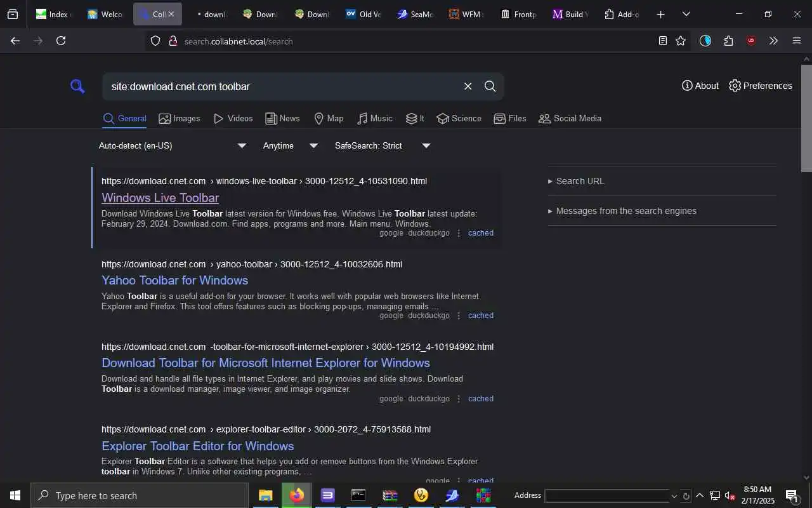812x508 pixels.
Task: Submit search with magnifier button
Action: point(490,86)
